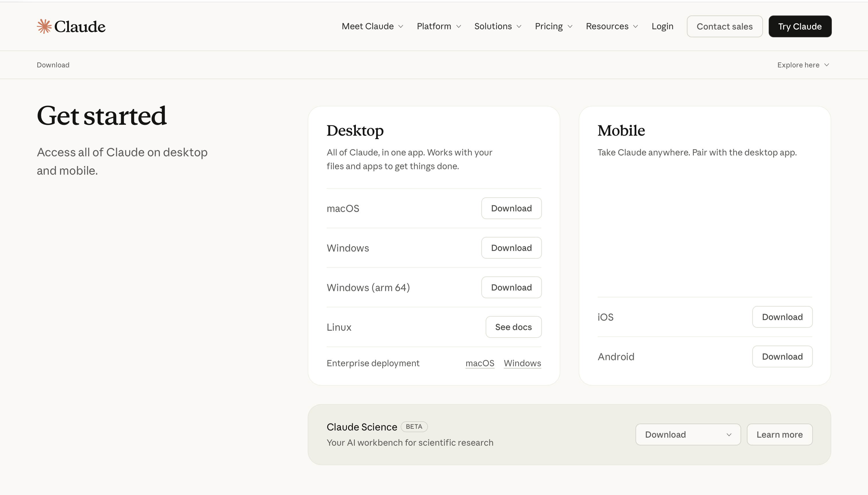
Task: Download Claude for Windows (arm 64)
Action: click(511, 288)
